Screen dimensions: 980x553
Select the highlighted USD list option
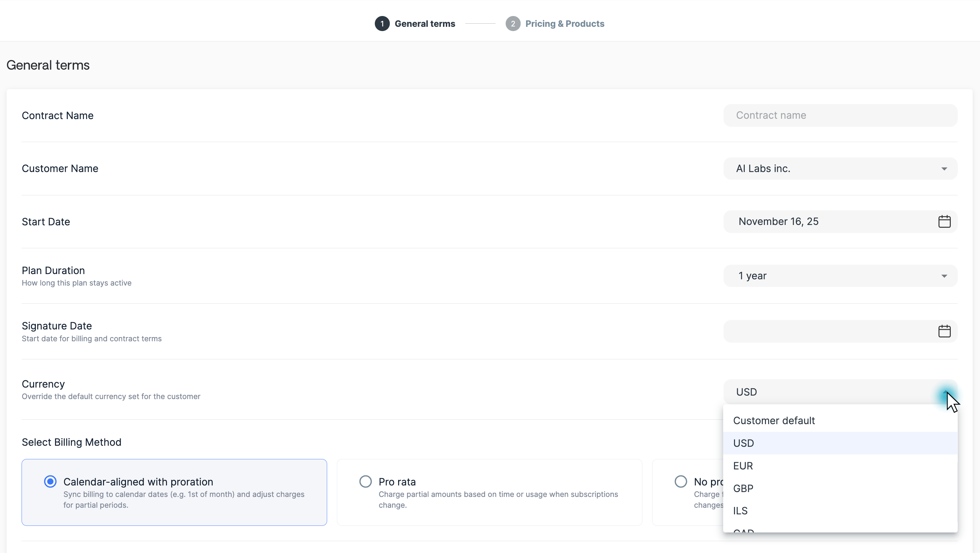[743, 443]
